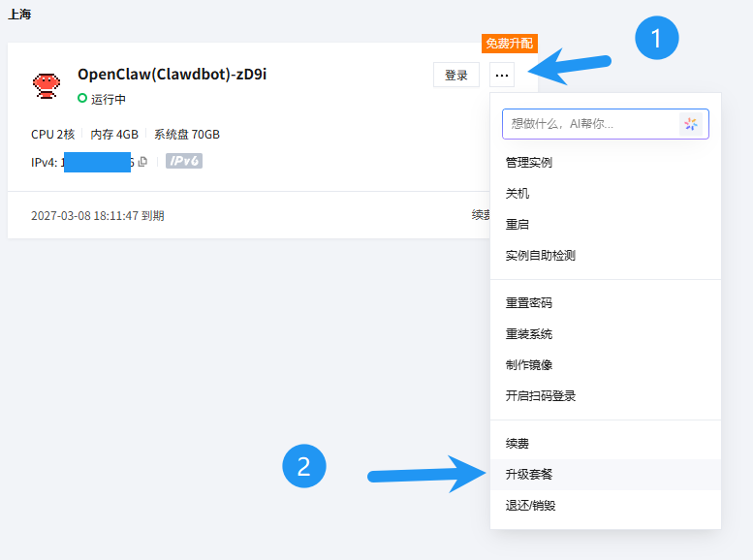The height and width of the screenshot is (560, 753).
Task: Click 制作镜像 menu item
Action: (x=528, y=365)
